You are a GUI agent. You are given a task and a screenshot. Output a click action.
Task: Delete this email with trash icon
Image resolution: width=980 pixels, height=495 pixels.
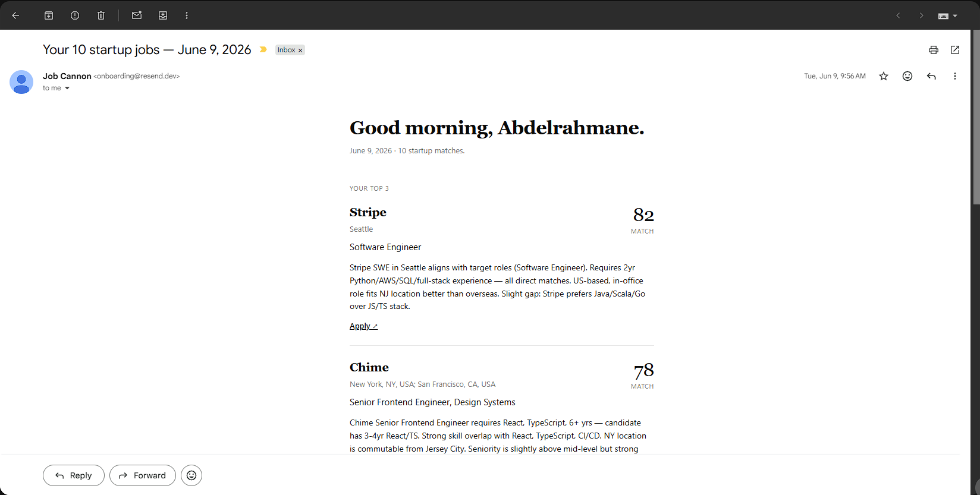101,15
